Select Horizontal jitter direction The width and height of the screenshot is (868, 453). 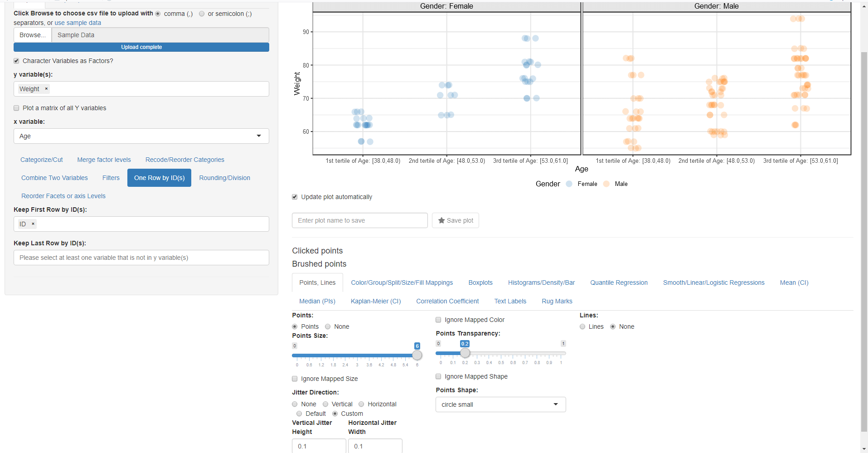tap(361, 404)
